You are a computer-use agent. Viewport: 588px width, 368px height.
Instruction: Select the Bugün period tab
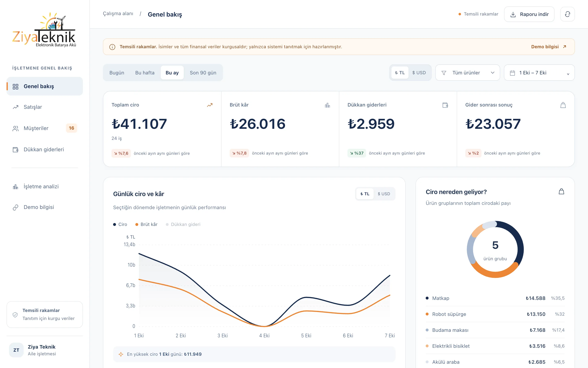(x=117, y=73)
